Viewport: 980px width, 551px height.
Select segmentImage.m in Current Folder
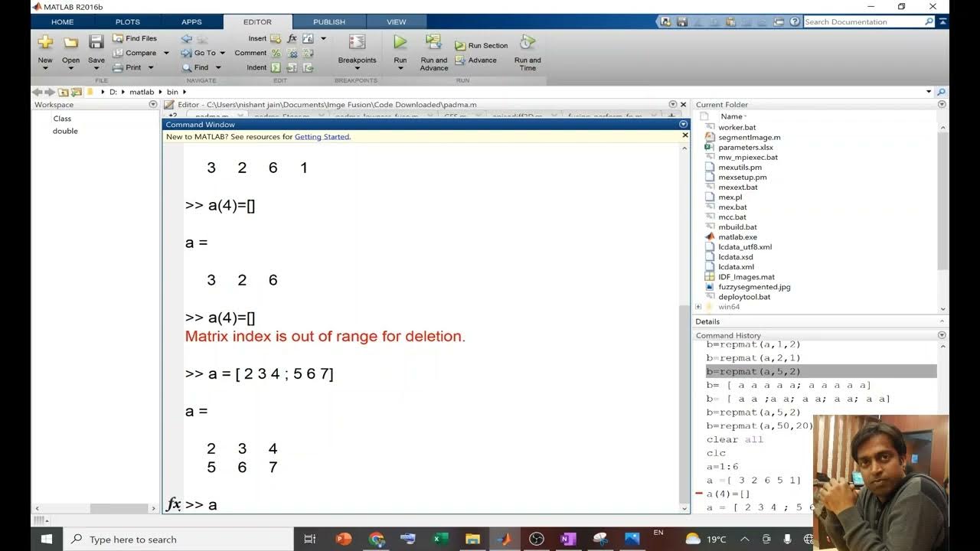749,137
